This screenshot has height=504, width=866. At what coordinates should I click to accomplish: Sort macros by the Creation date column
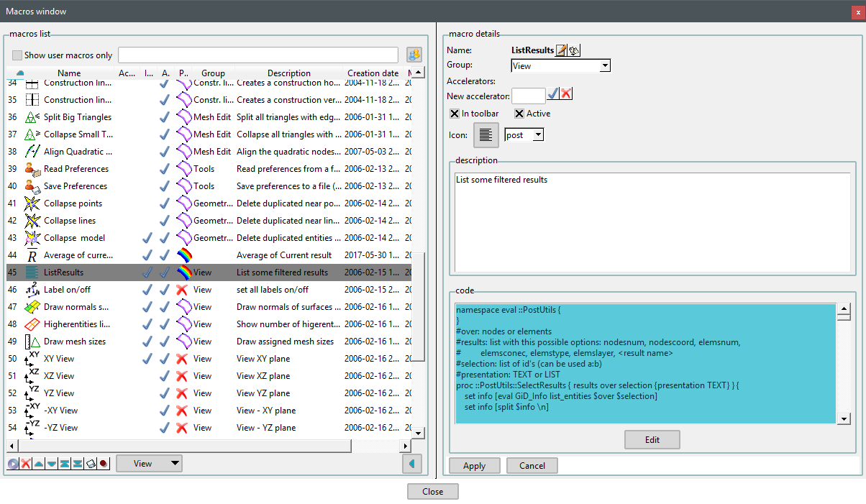pos(373,73)
